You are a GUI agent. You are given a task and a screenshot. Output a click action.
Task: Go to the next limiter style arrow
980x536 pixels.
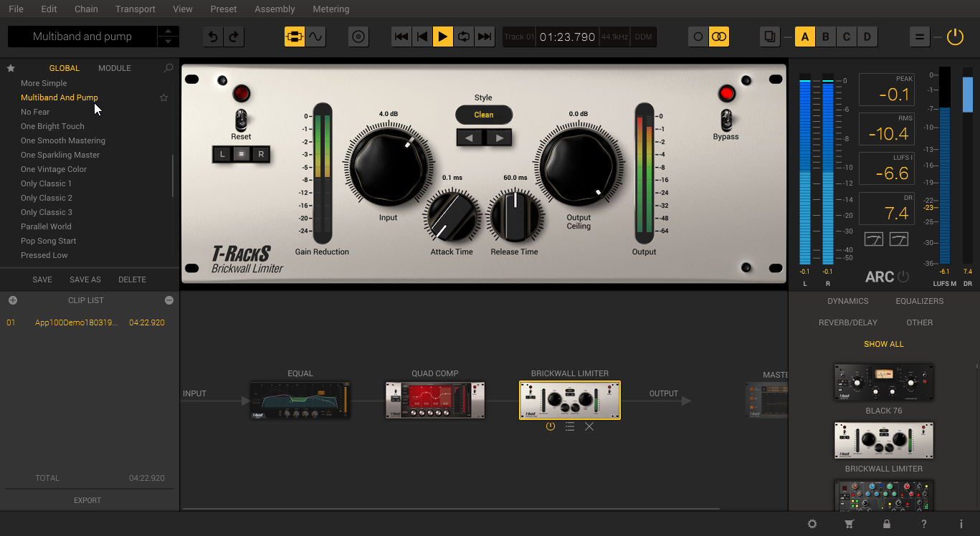click(x=499, y=138)
